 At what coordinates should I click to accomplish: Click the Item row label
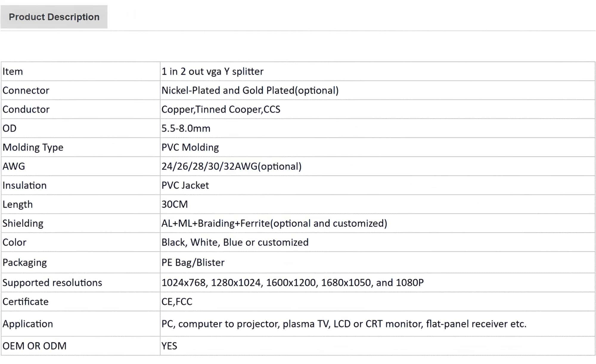coord(13,71)
